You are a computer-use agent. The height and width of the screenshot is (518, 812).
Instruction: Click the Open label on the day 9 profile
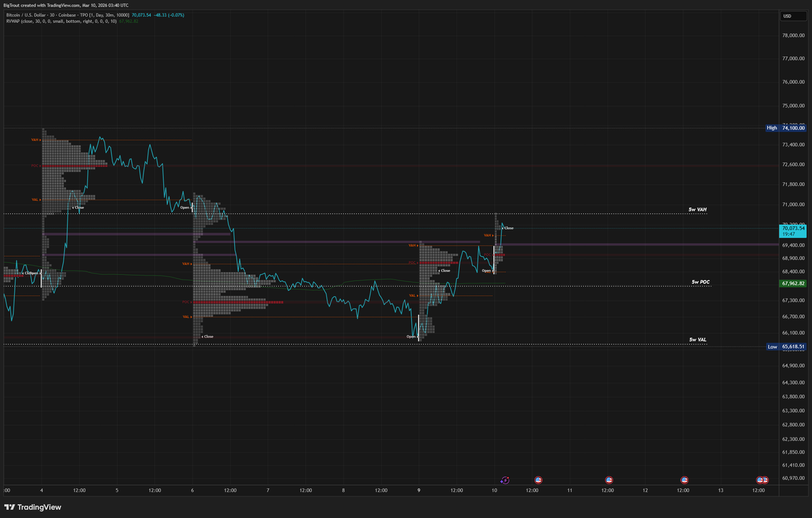coord(412,337)
